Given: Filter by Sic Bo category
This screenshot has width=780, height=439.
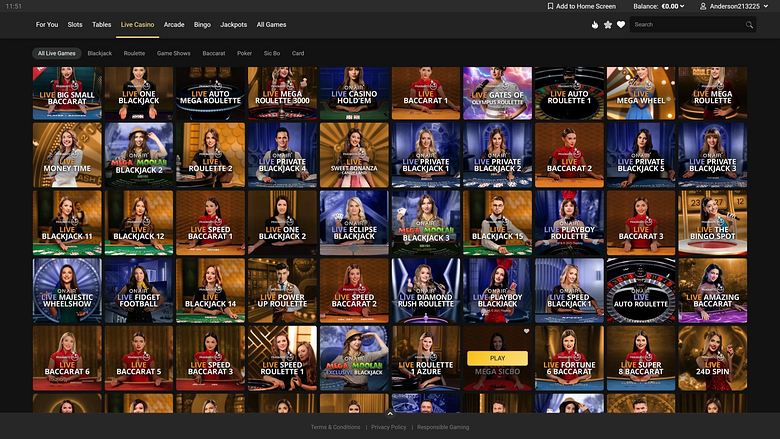Looking at the screenshot, I should (x=272, y=53).
